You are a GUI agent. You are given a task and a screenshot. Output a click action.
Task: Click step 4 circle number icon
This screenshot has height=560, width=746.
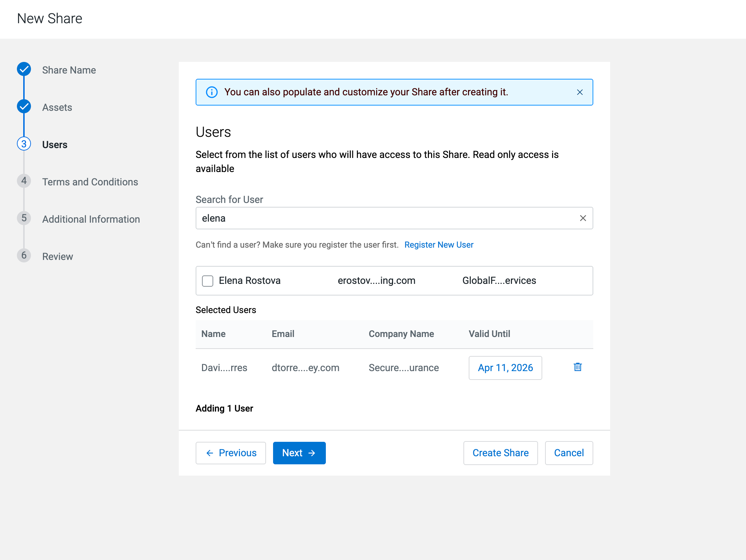(x=24, y=181)
